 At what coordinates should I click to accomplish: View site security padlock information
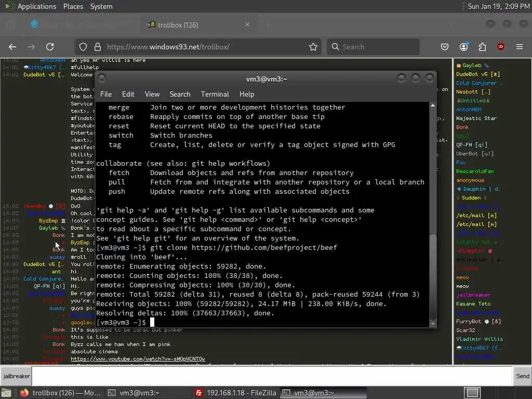click(x=98, y=47)
